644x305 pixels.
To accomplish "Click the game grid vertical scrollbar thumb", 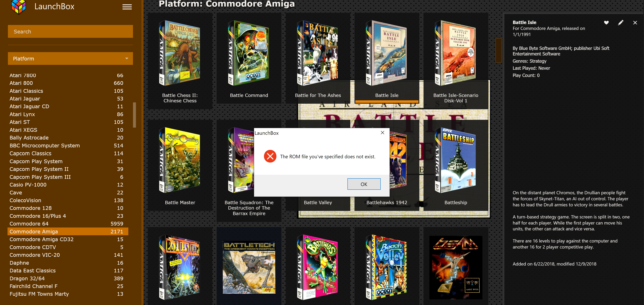I will pyautogui.click(x=499, y=50).
